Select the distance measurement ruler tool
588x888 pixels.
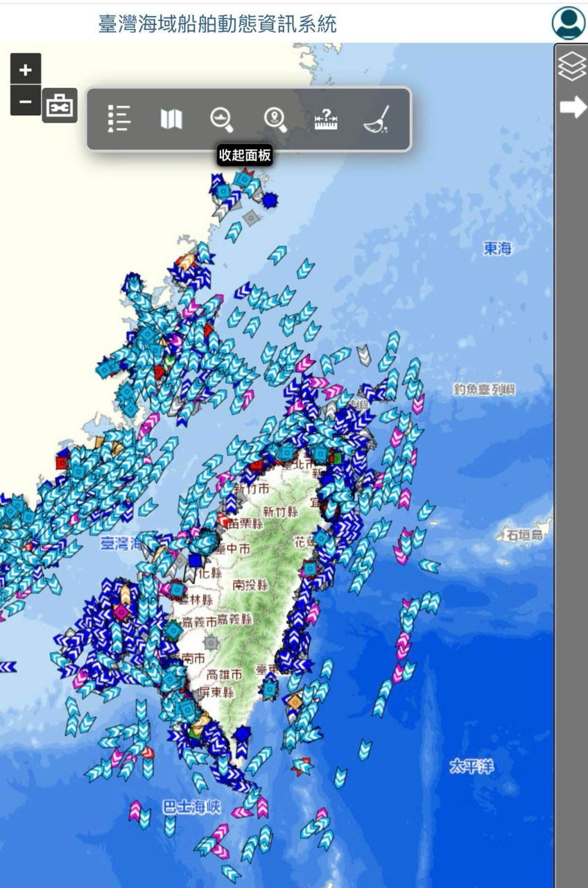click(325, 119)
